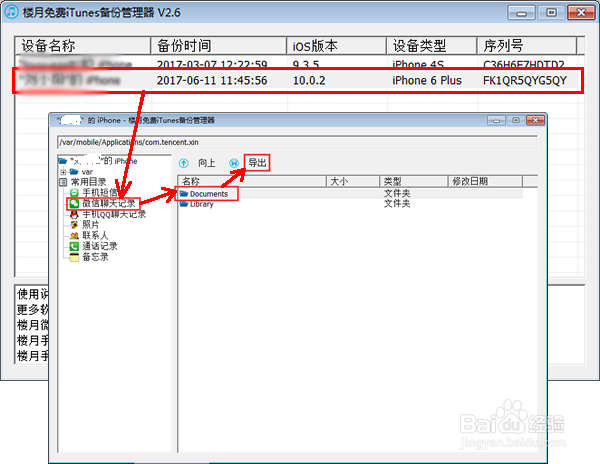
Task: Click the Documents folder icon
Action: click(184, 194)
